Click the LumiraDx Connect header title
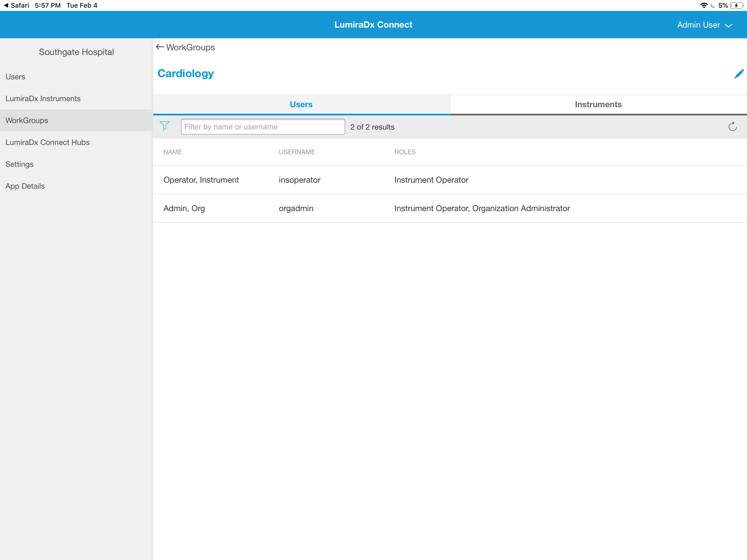The image size is (747, 560). pos(373,25)
